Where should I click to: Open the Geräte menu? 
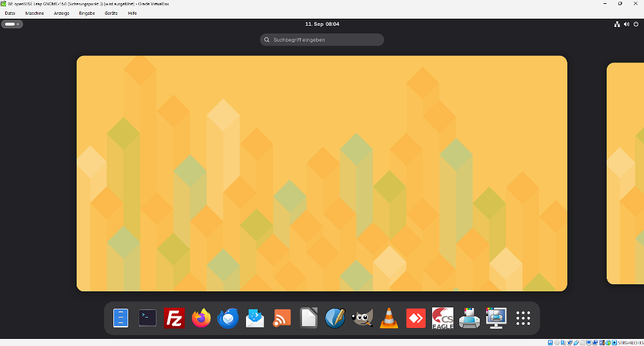click(111, 13)
